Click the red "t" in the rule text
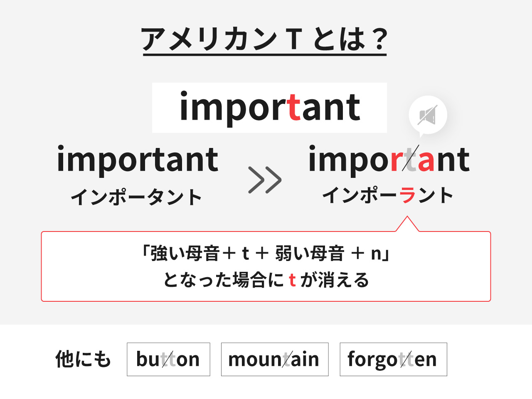This screenshot has height=399, width=532. [x=292, y=280]
